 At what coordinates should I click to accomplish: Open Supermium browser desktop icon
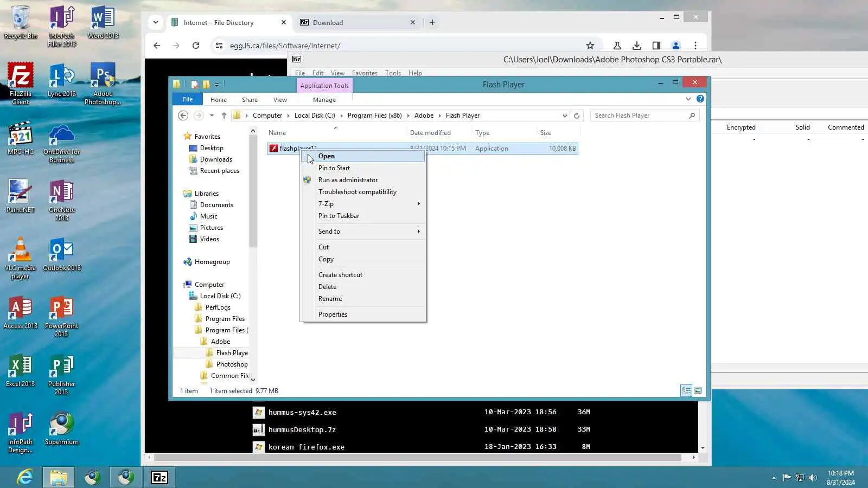62,428
